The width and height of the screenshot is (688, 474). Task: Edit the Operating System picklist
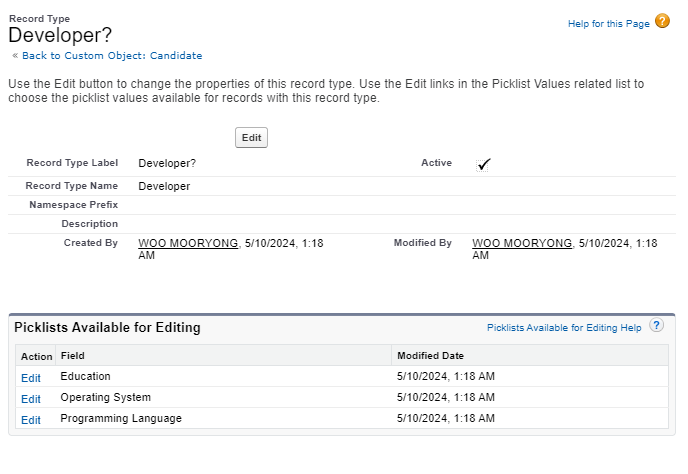pyautogui.click(x=31, y=399)
